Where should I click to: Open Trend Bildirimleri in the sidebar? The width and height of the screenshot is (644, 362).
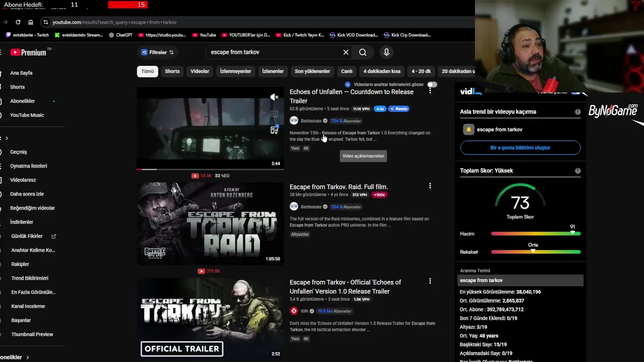(30, 278)
